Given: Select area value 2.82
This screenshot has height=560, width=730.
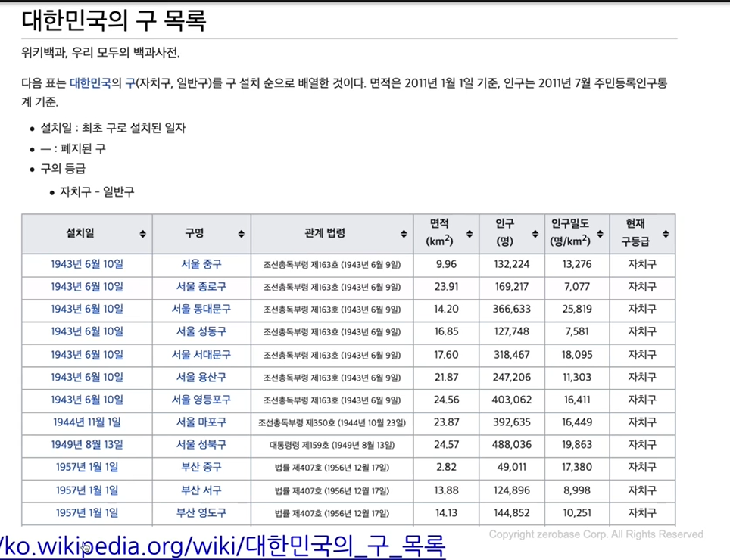Looking at the screenshot, I should coord(446,467).
